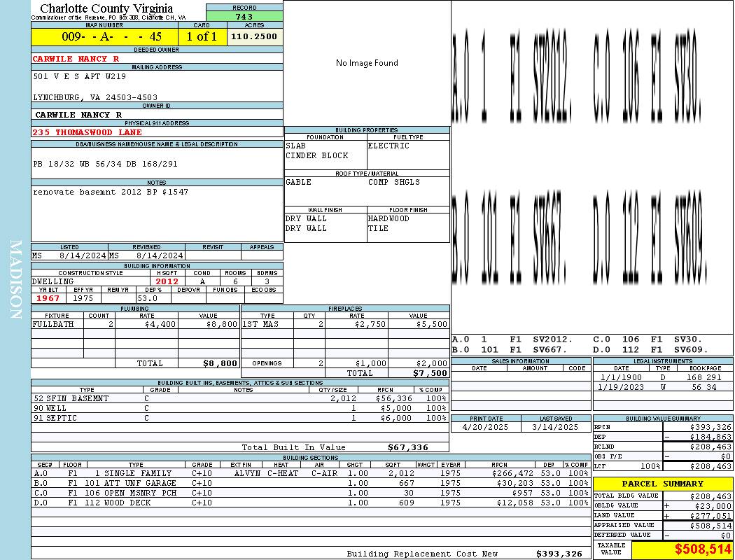Click 90 WELL built-in row
The height and width of the screenshot is (560, 735).
(x=240, y=409)
